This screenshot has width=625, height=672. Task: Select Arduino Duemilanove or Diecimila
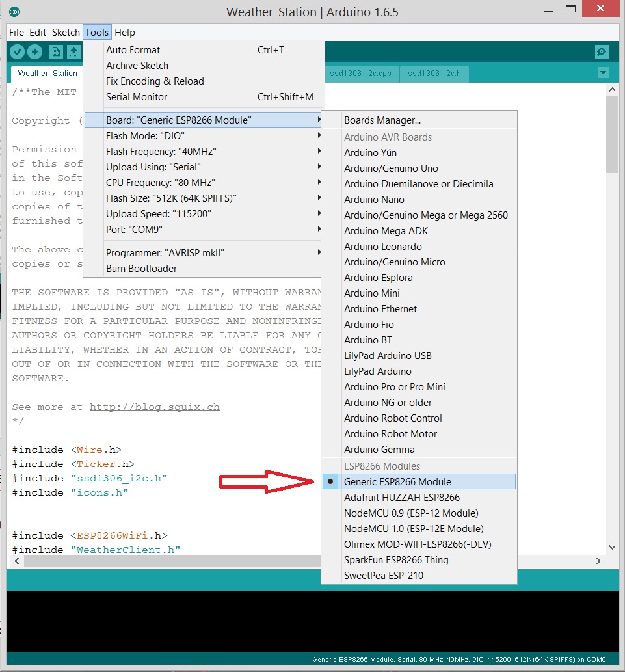pos(419,184)
